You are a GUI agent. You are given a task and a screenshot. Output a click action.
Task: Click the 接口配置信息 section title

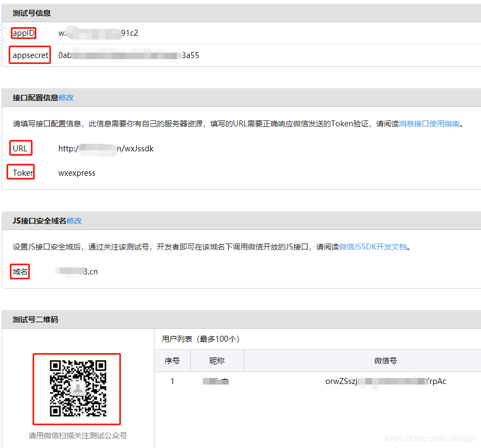(x=35, y=98)
